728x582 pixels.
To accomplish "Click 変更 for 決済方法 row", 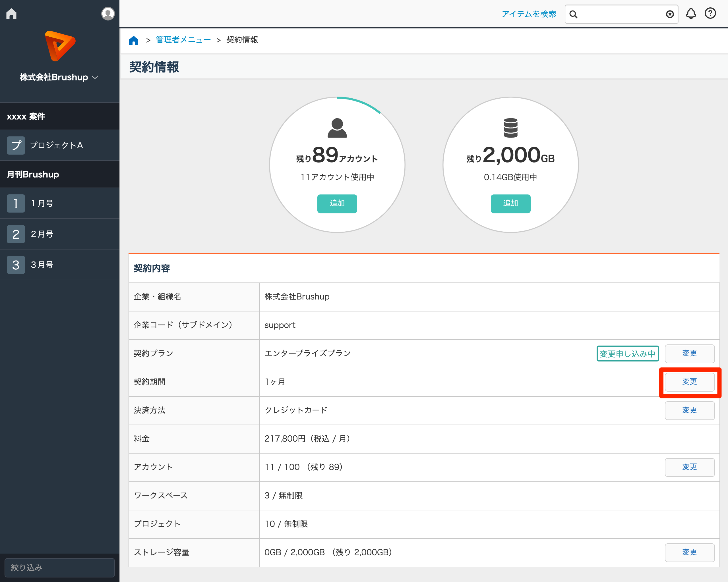I will [690, 410].
